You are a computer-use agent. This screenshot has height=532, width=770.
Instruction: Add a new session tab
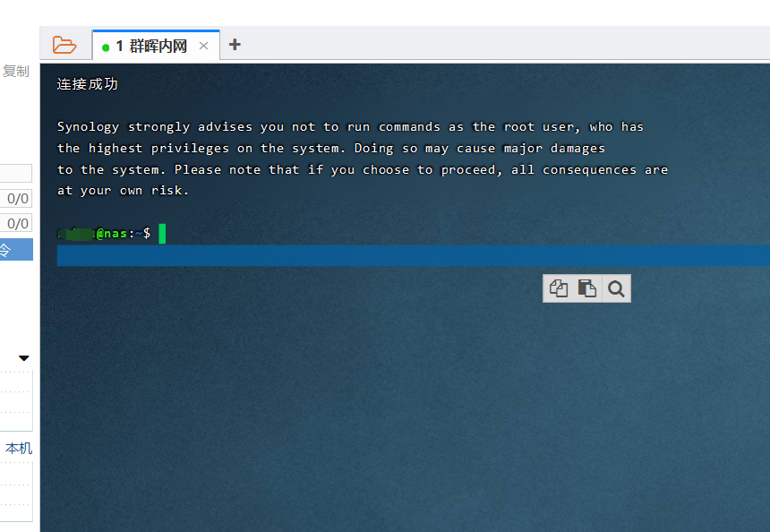tap(235, 45)
